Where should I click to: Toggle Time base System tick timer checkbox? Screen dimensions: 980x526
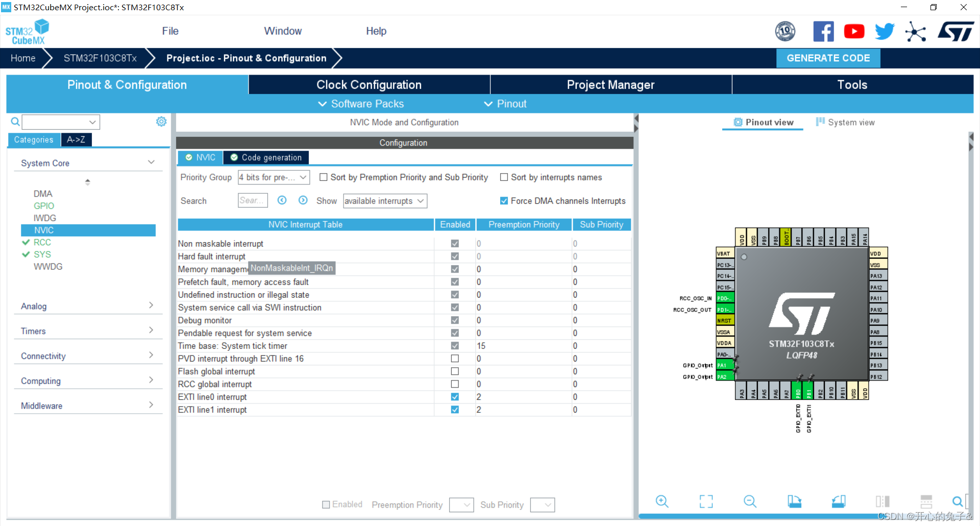[455, 346]
